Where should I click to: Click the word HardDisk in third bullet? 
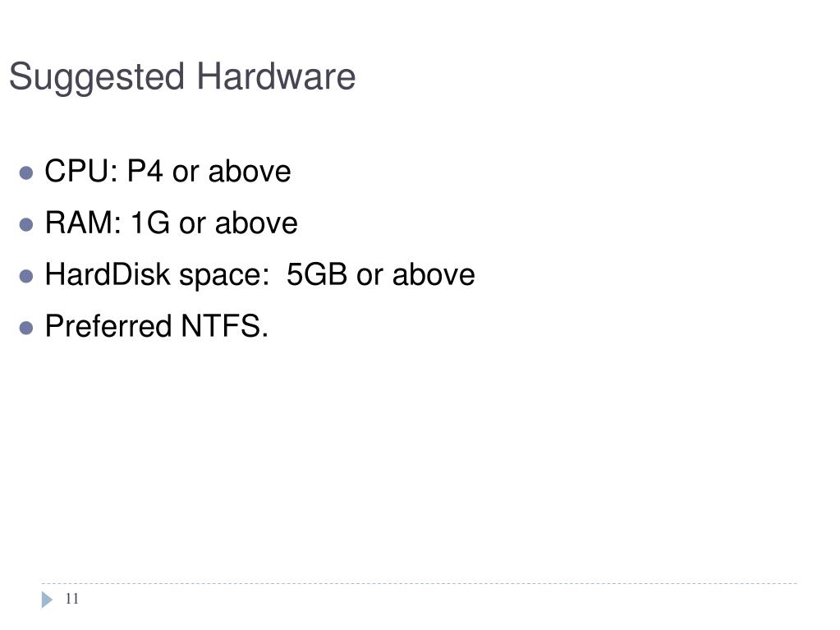tap(107, 274)
